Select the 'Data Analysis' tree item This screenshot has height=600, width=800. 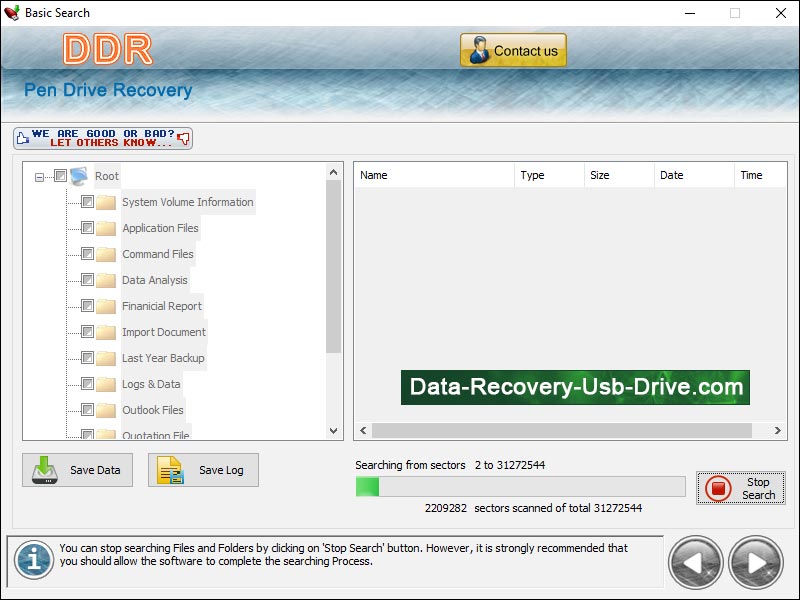click(x=155, y=280)
